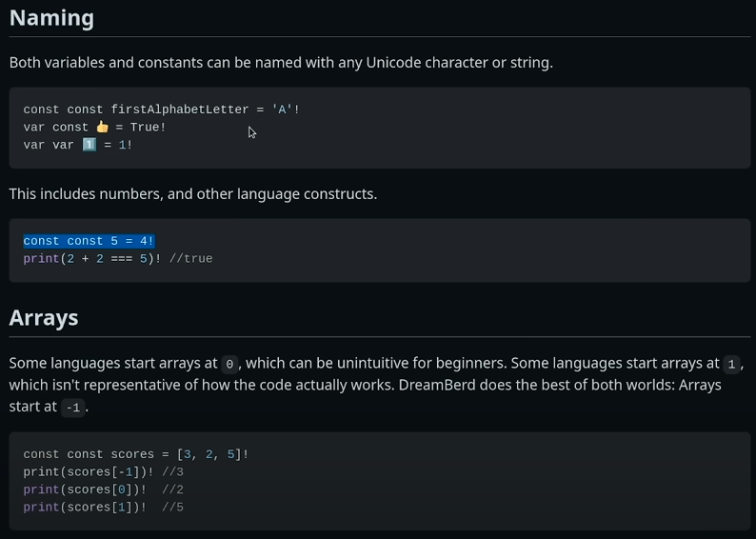Image resolution: width=756 pixels, height=539 pixels.
Task: Click the '//true' comment in code
Action: click(x=190, y=259)
